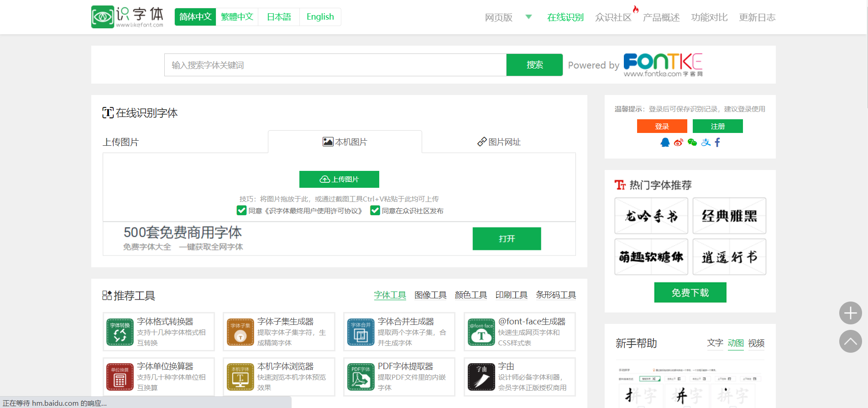Select 繁體中文 language tab
The height and width of the screenshot is (408, 868).
(237, 17)
